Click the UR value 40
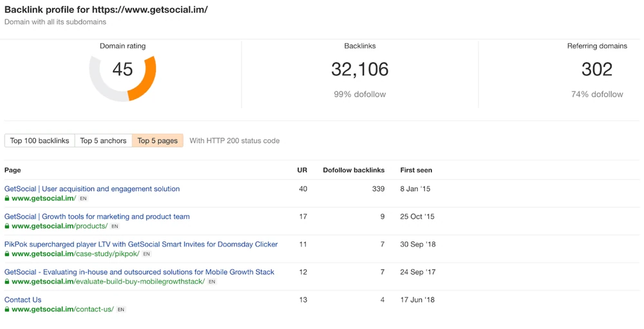 (x=303, y=189)
